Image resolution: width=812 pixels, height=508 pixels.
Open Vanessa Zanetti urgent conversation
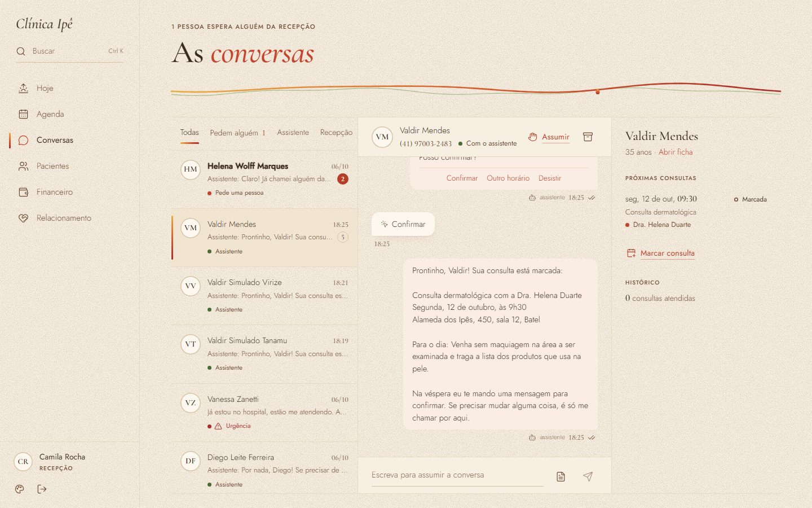[x=264, y=413]
